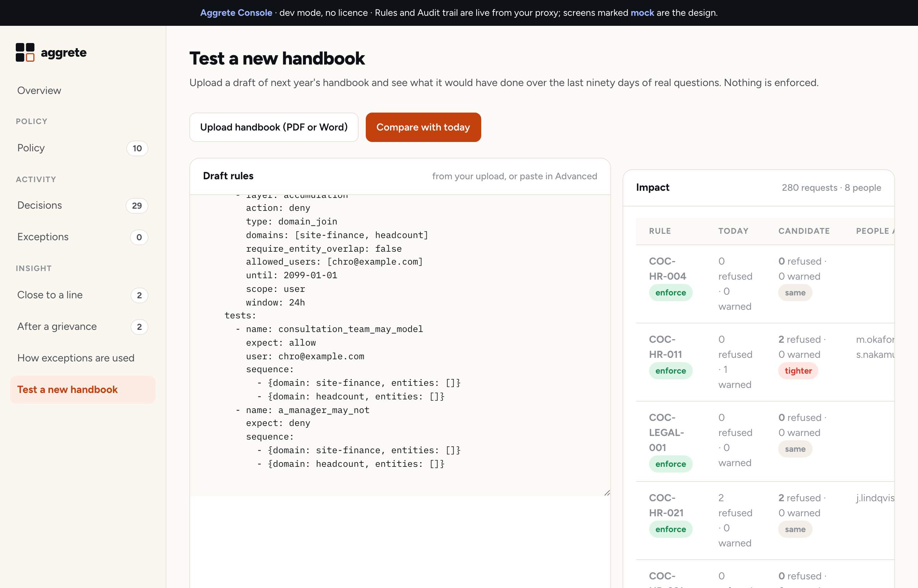Click the enforce badge under COC-HR-021

click(x=671, y=529)
